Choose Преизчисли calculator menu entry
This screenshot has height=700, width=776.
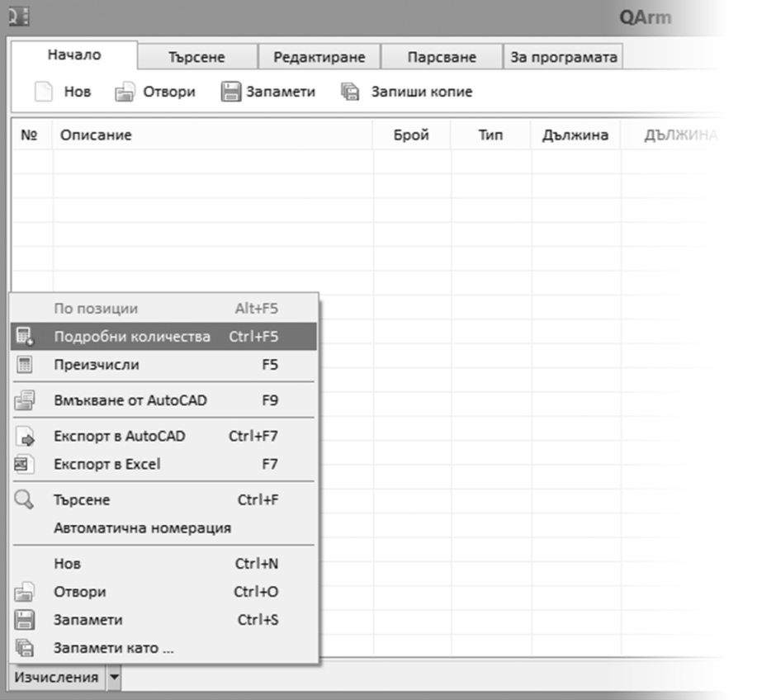click(x=96, y=365)
